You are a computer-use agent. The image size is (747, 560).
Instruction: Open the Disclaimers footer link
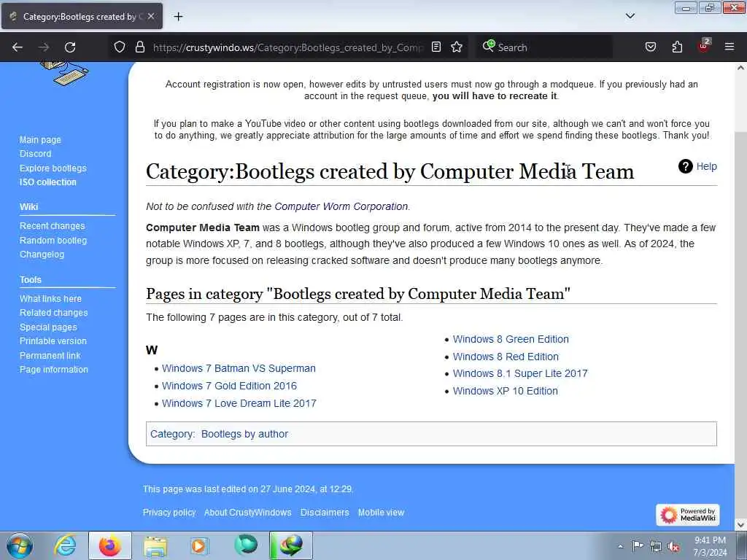point(325,513)
